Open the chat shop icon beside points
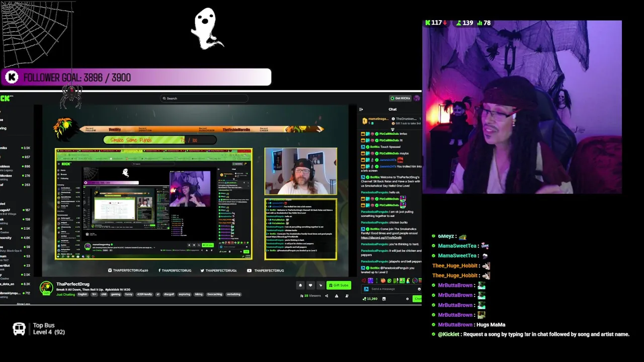This screenshot has width=644, height=362. [x=384, y=299]
